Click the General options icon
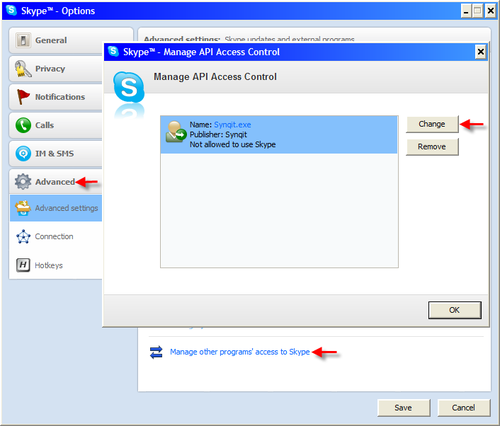The height and width of the screenshot is (426, 500). (x=23, y=40)
